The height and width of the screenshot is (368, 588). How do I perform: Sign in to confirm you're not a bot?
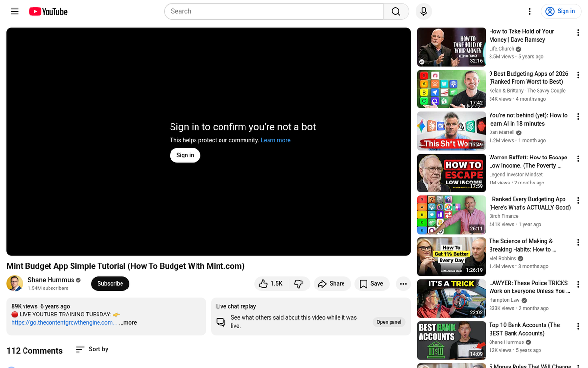point(185,155)
